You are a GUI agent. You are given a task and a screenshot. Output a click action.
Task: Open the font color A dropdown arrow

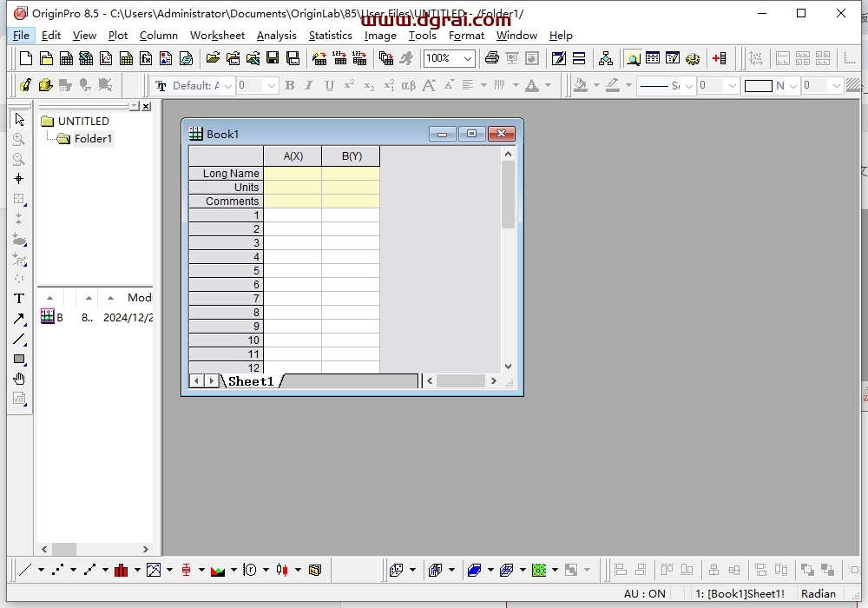(548, 85)
